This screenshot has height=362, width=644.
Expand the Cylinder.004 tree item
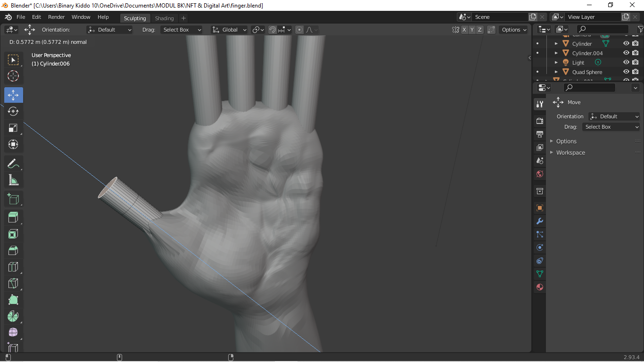point(556,53)
